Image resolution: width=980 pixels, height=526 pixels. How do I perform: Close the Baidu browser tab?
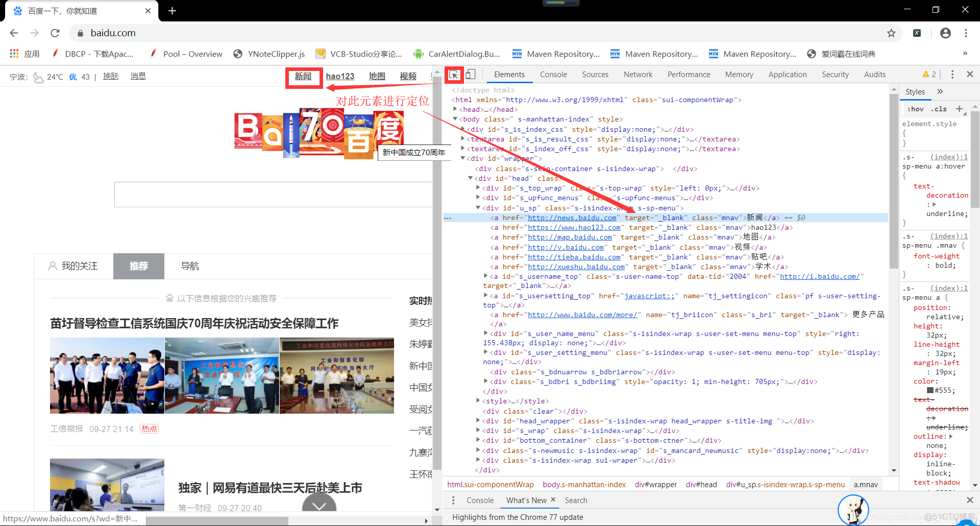pyautogui.click(x=148, y=11)
